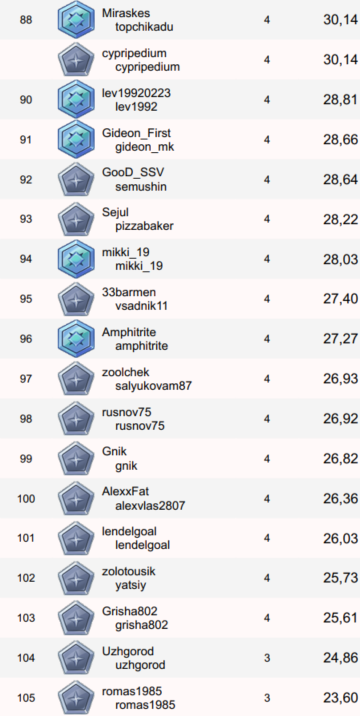The width and height of the screenshot is (360, 716).
Task: Click the gray badge beside GooD_SSV
Action: [x=76, y=179]
